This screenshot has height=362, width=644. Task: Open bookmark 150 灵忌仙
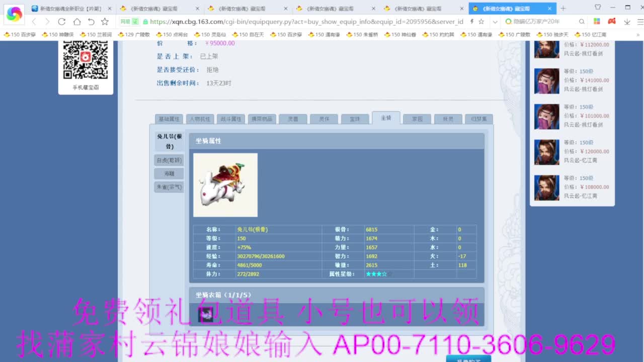209,35
